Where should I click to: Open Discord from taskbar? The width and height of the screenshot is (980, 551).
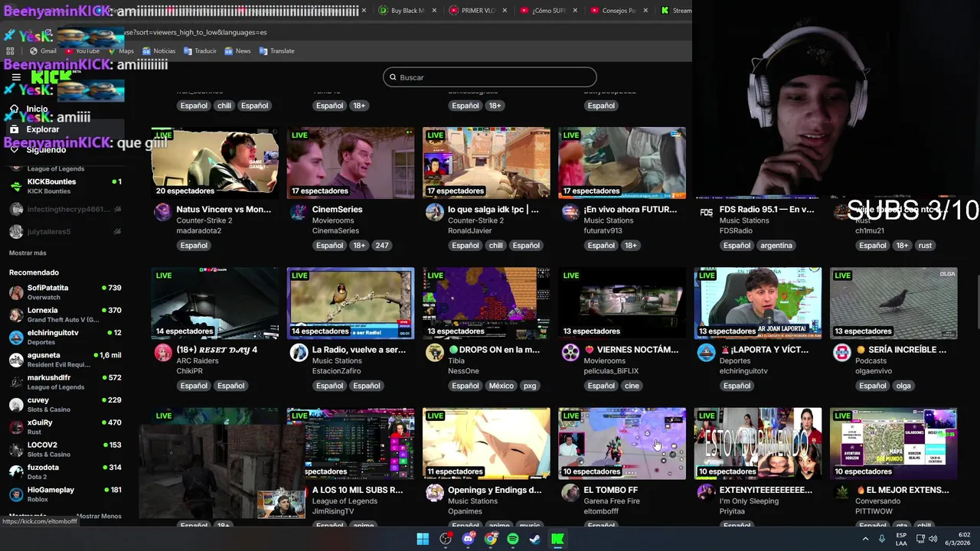pos(468,539)
